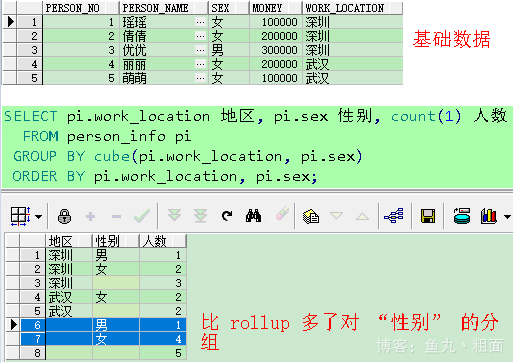Click the 女 cell in highlighted row 7
Screen dimensions: 514x363
115,339
